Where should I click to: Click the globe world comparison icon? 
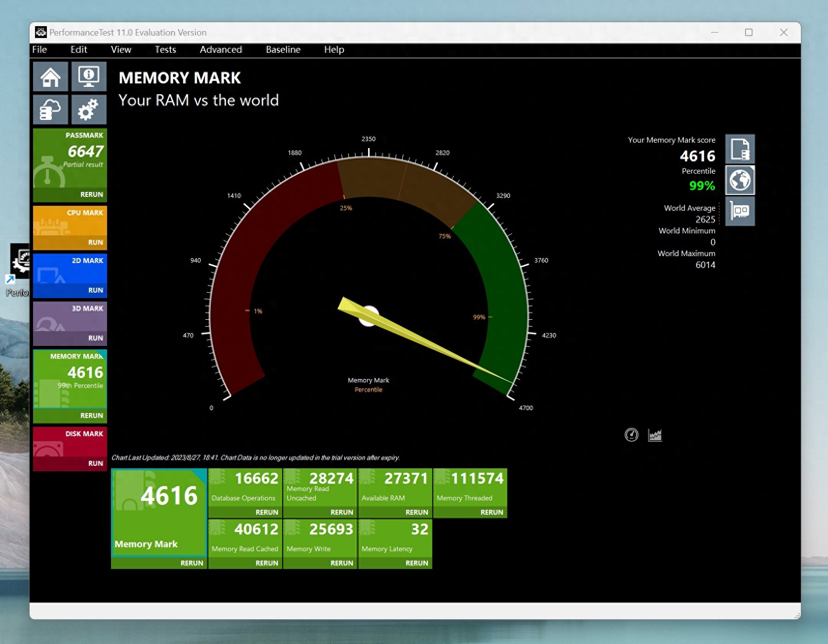[740, 180]
